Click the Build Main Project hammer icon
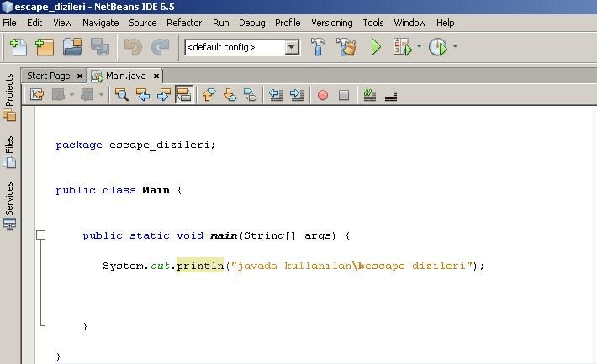This screenshot has height=364, width=597. click(319, 47)
